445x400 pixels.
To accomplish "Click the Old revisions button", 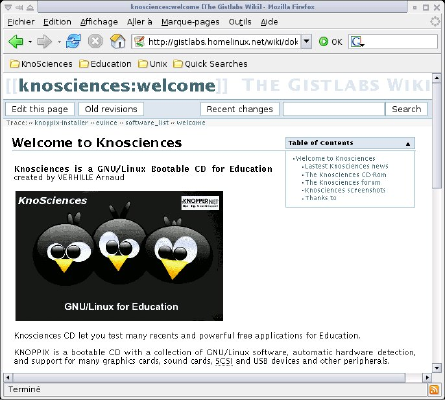I will [x=111, y=109].
